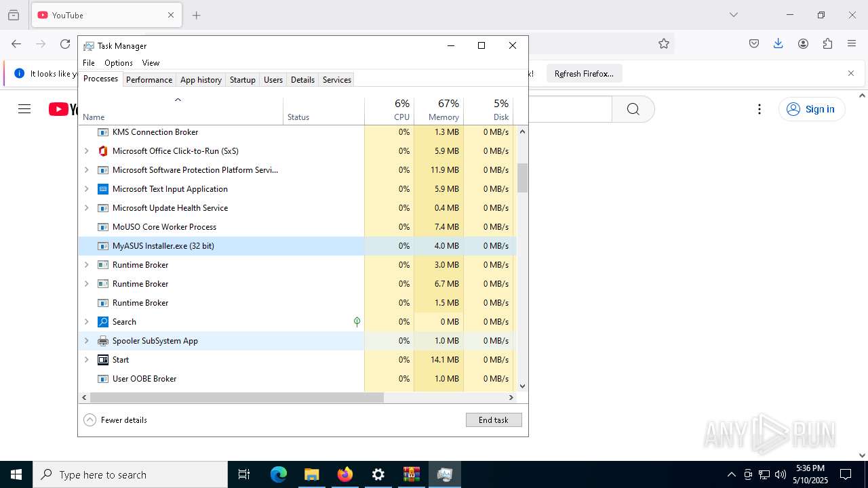Show hidden system tray icons
This screenshot has height=488, width=868.
pos(731,474)
